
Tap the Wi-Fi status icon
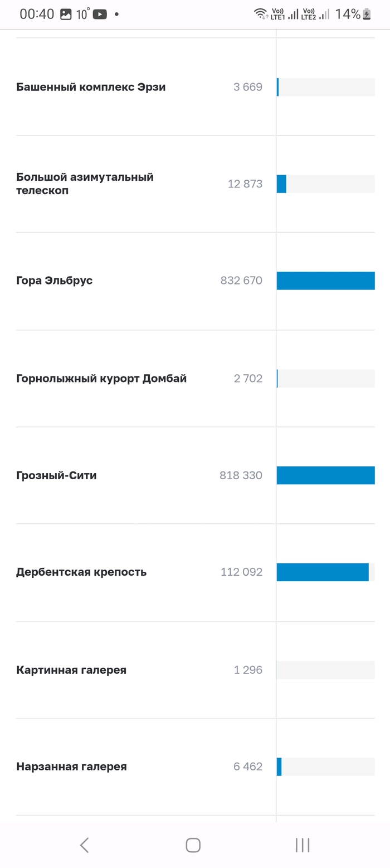261,14
